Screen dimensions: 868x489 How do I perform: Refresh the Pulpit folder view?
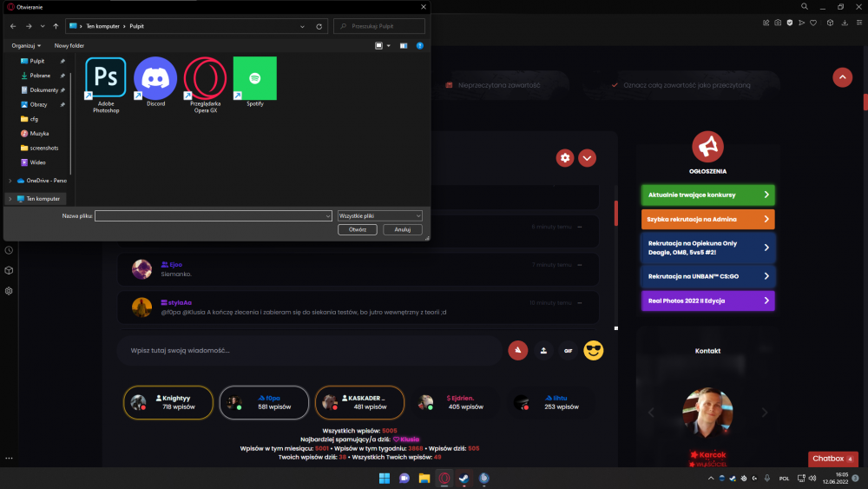click(319, 26)
